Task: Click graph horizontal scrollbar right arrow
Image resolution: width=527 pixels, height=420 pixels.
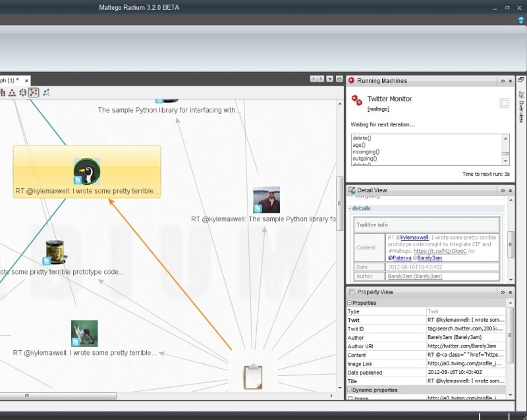Action: [331, 396]
